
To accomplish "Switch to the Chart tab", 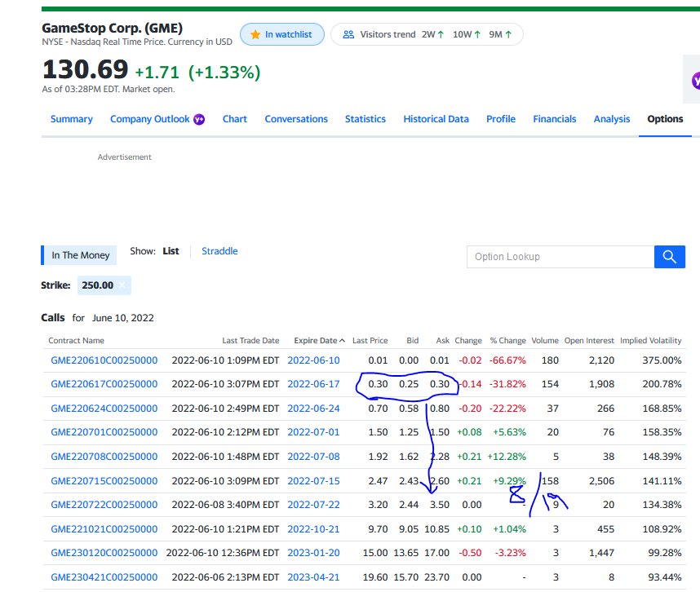I will (235, 119).
